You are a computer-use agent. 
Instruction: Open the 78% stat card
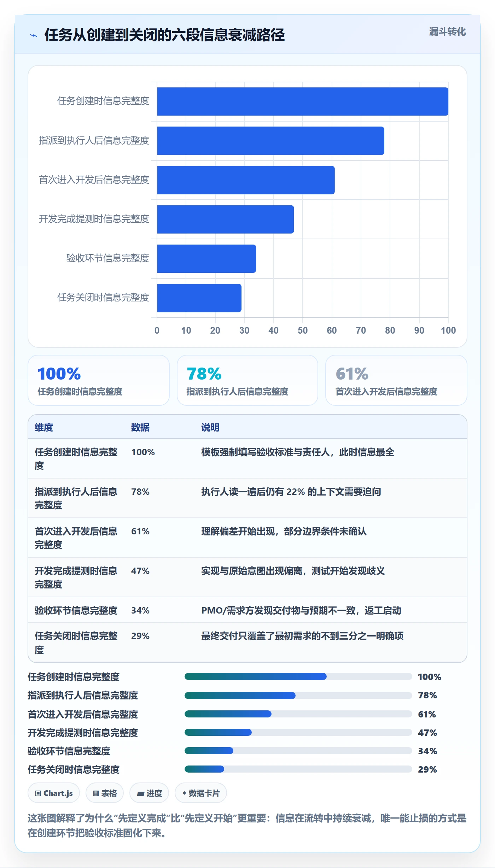tap(248, 380)
